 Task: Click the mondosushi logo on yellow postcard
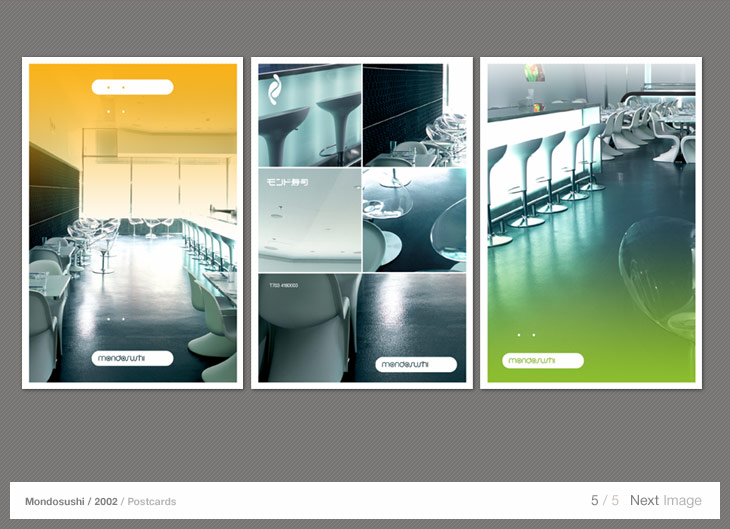[132, 358]
